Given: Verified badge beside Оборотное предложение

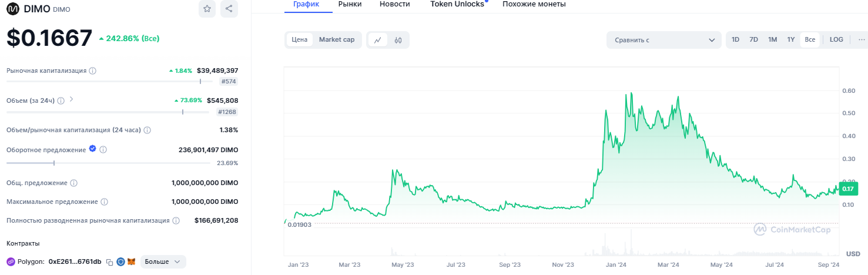Looking at the screenshot, I should pyautogui.click(x=93, y=149).
